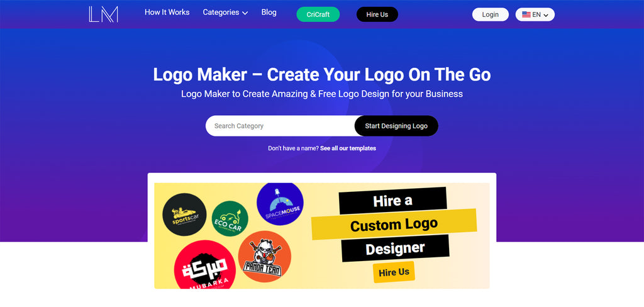Image resolution: width=644 pixels, height=307 pixels.
Task: Follow the See all our templates link
Action: coord(348,148)
